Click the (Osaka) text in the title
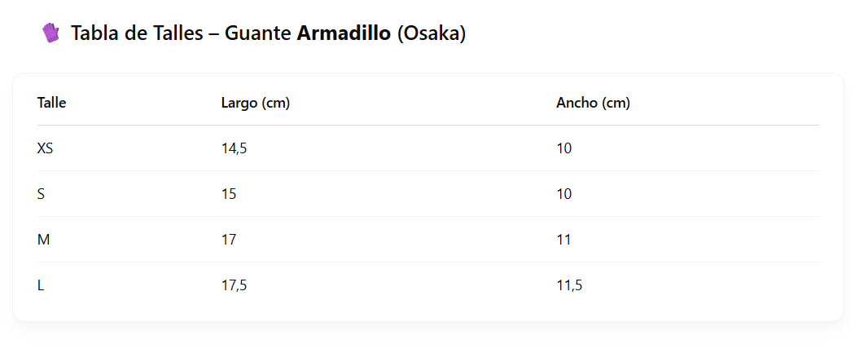 pos(432,33)
